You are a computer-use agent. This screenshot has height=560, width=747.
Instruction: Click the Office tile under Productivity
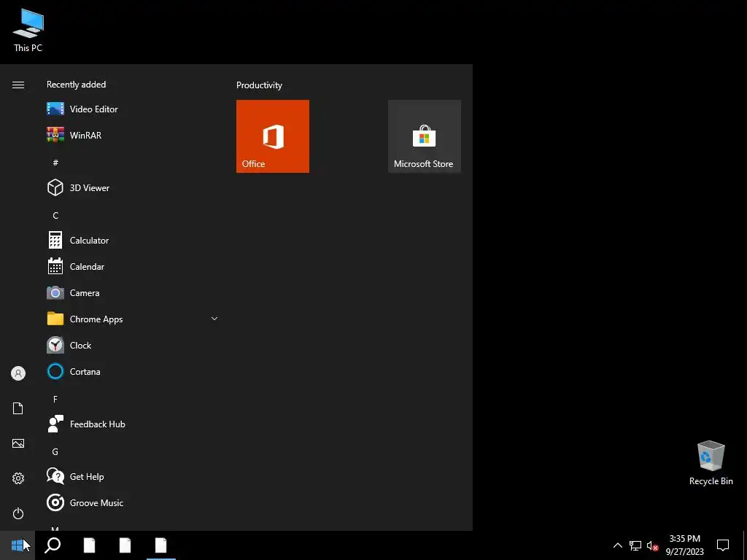pos(273,136)
